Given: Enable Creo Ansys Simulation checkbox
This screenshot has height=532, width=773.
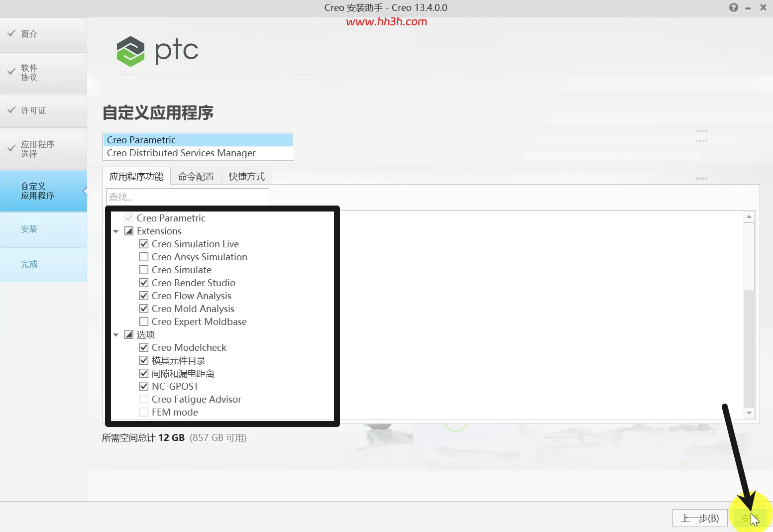Looking at the screenshot, I should (144, 257).
